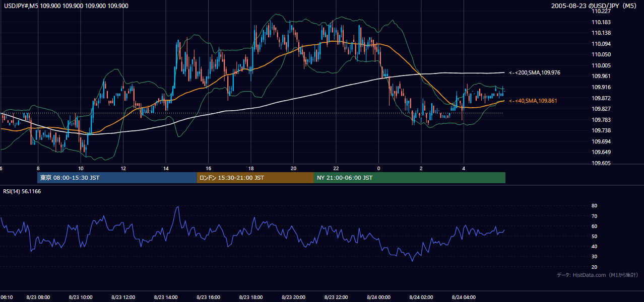Click price level 110.138 on the axis

pyautogui.click(x=600, y=33)
